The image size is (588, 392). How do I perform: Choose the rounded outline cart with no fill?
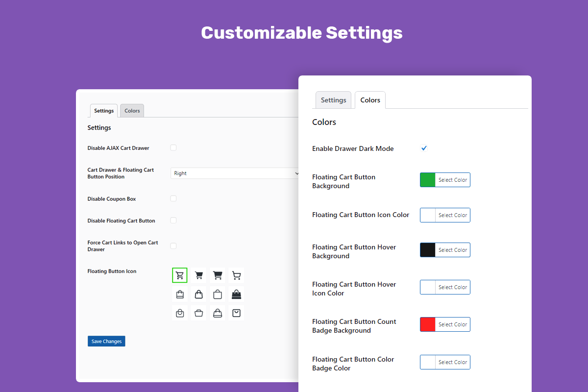point(237,275)
